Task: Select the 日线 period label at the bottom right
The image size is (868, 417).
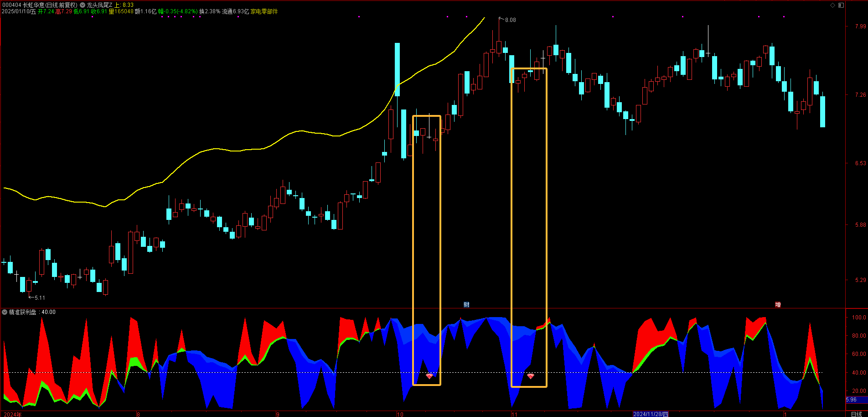Action: click(x=856, y=414)
